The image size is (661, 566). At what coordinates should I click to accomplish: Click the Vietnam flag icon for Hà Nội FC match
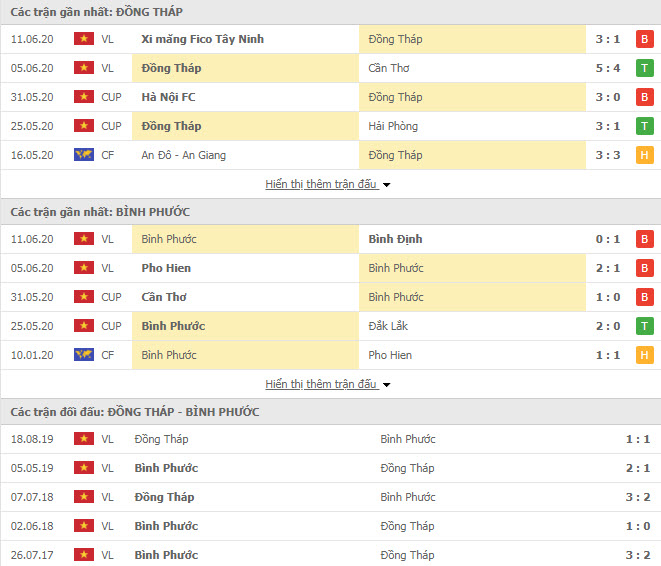pyautogui.click(x=84, y=97)
